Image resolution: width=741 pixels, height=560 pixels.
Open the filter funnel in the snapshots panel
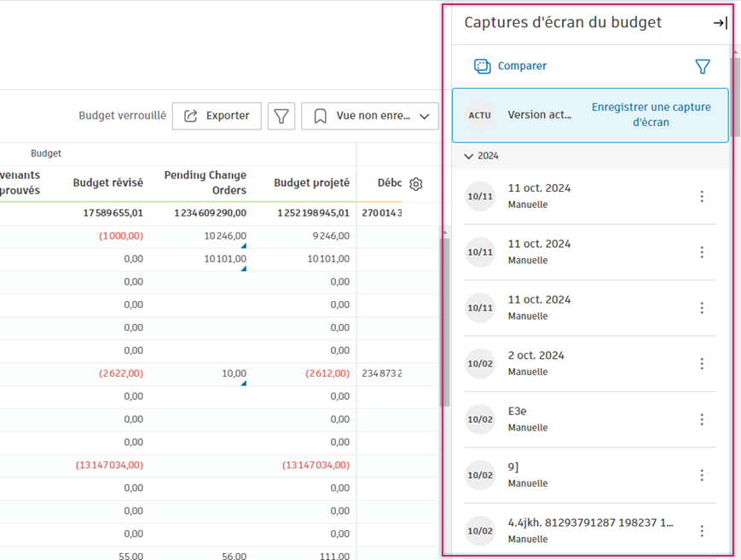[x=702, y=66]
